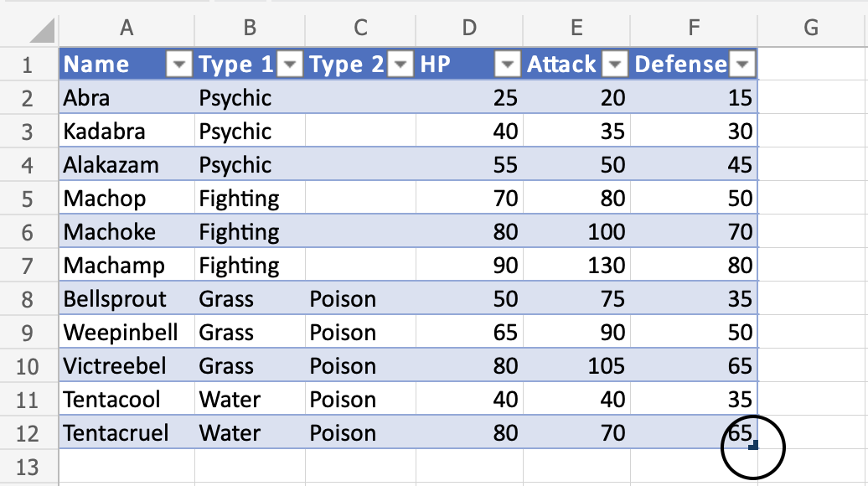
Task: Select the Tentacool HP cell
Action: point(469,400)
